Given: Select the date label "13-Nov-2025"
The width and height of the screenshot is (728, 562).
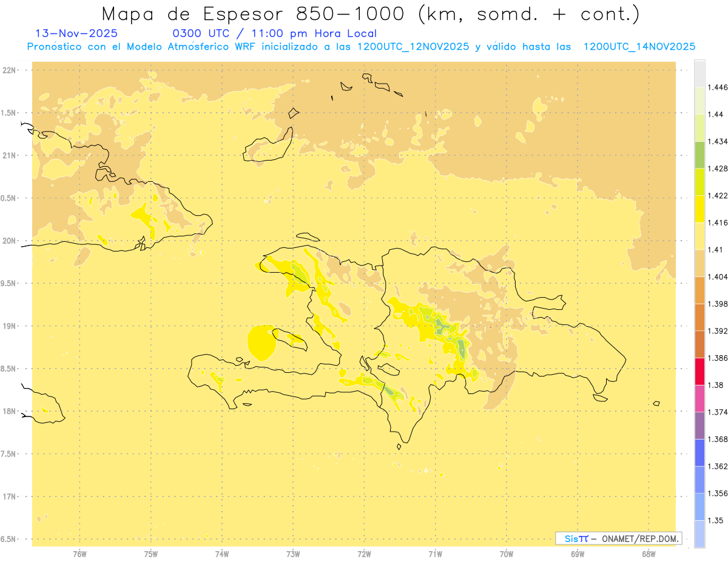Looking at the screenshot, I should [76, 34].
